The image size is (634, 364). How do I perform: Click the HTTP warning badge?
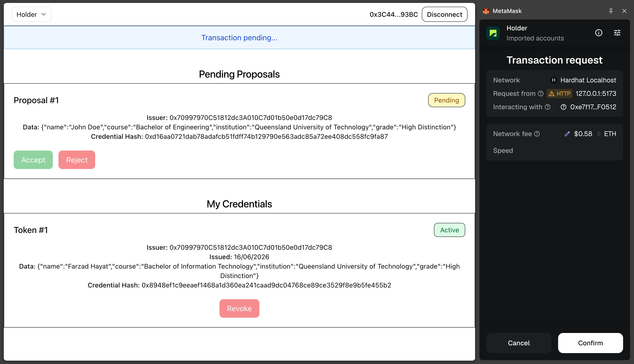[x=560, y=94]
